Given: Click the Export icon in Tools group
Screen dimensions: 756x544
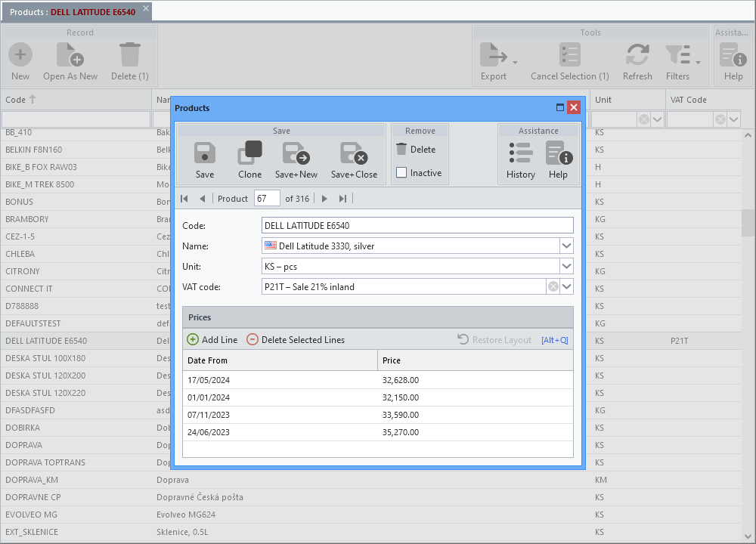Looking at the screenshot, I should pyautogui.click(x=493, y=54).
